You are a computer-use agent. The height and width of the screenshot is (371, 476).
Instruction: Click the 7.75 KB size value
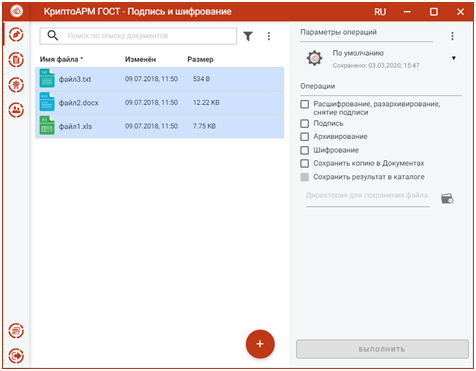pos(204,126)
